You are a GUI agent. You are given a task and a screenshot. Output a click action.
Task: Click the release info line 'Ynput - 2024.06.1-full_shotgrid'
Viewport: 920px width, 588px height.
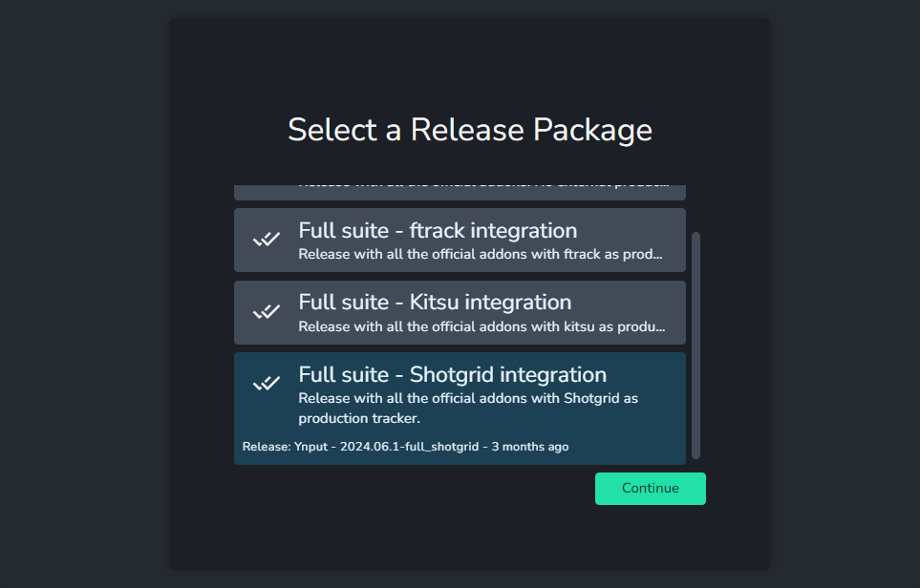click(405, 447)
